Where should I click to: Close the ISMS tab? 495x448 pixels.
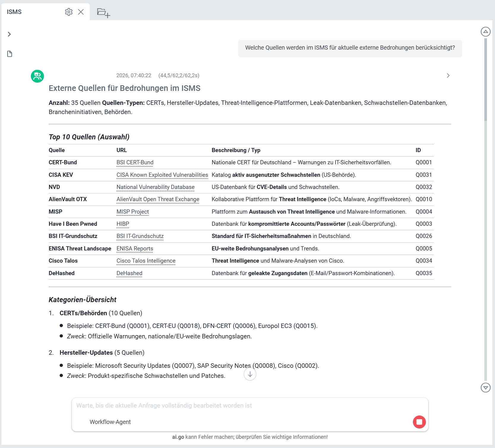pos(81,12)
